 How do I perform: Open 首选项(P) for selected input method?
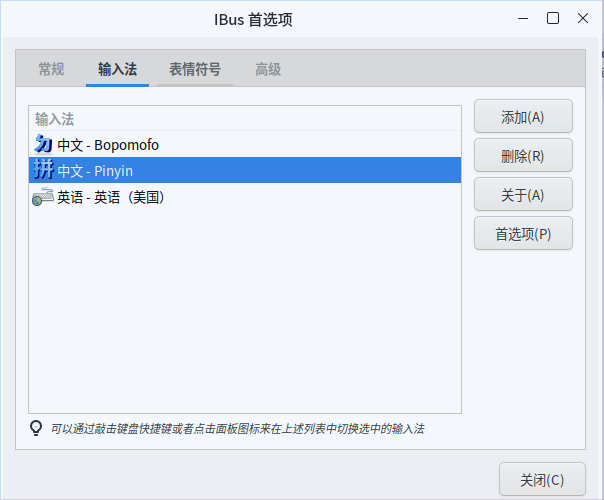coord(523,233)
